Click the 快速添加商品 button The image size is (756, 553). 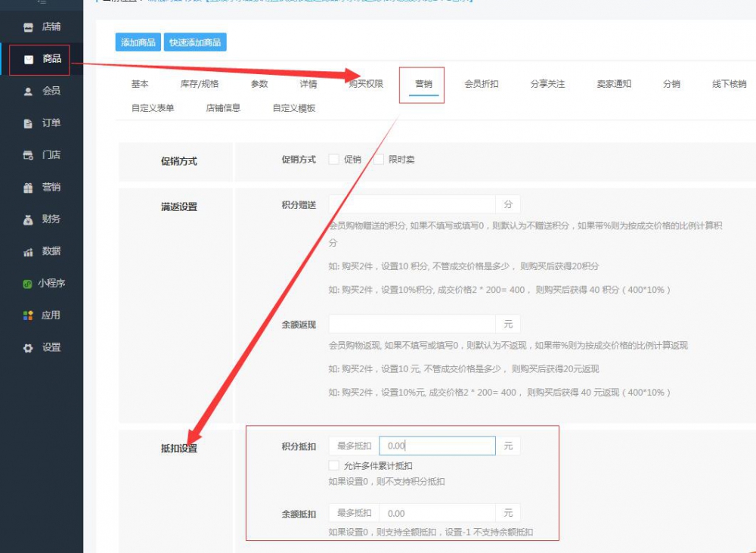195,42
